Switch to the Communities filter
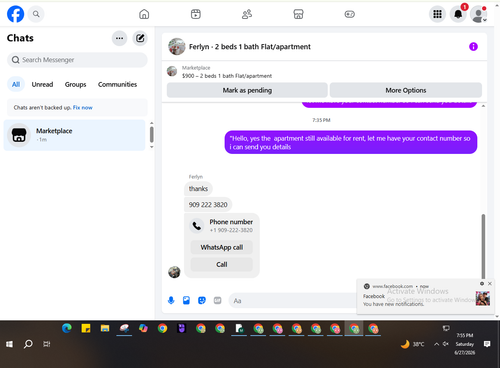The image size is (500, 368). [x=117, y=84]
